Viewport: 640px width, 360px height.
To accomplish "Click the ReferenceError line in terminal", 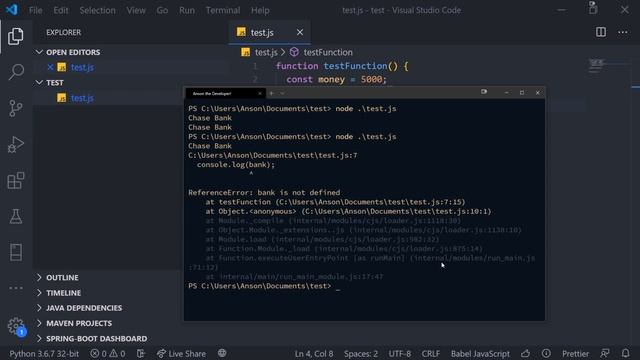I will [264, 193].
